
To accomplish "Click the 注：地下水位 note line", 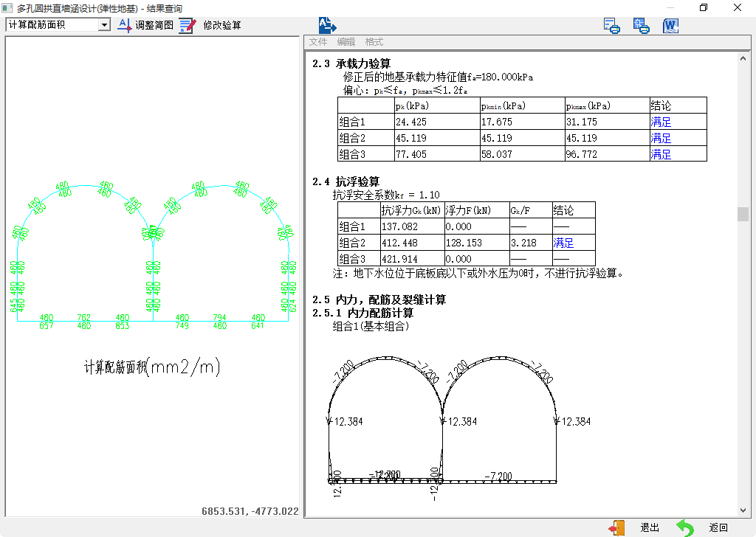I will [478, 274].
